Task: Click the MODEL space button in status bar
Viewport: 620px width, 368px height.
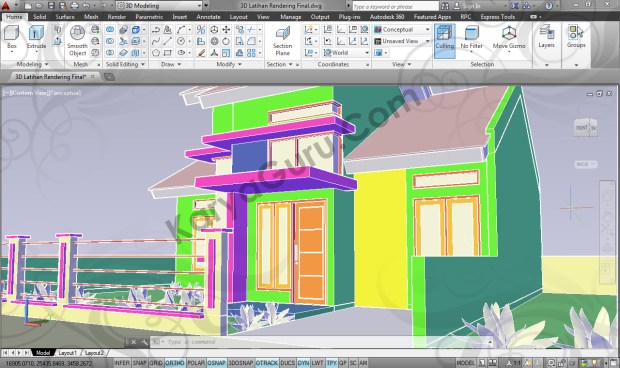Action: tap(465, 362)
